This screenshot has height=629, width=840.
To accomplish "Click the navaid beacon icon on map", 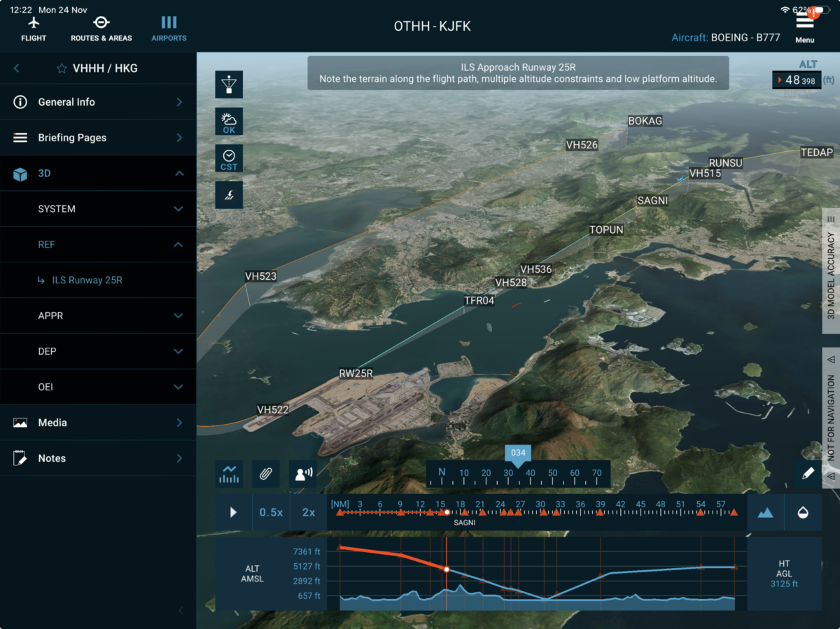I will click(229, 85).
